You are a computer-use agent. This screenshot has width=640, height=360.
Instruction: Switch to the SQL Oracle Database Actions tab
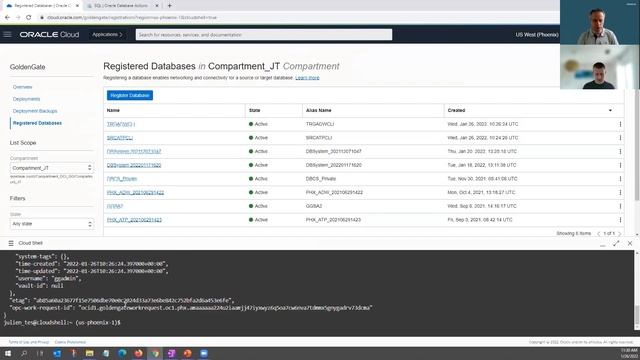(x=121, y=6)
